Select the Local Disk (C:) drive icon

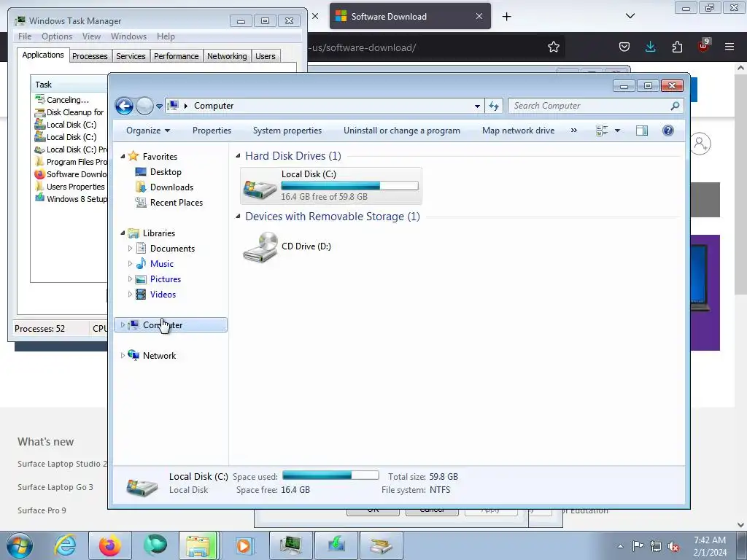[x=260, y=187]
